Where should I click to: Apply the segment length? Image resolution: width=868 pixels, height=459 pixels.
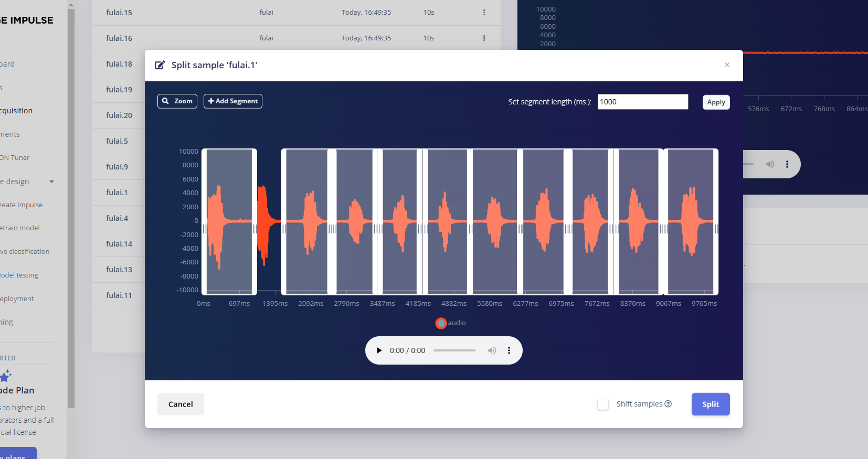716,102
